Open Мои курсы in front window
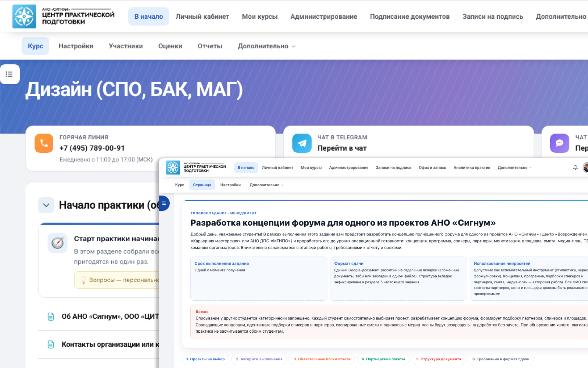Viewport: 588px width, 368px height. (x=311, y=167)
